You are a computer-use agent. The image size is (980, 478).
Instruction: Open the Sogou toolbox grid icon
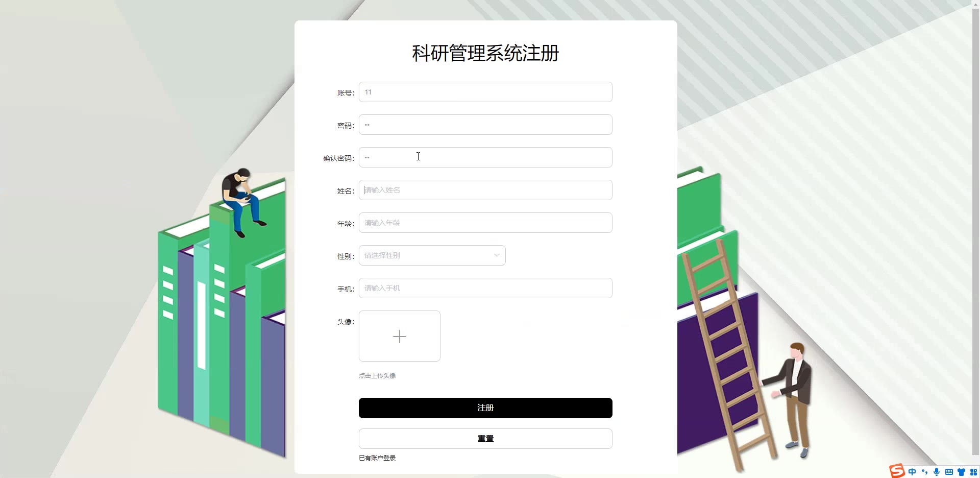[973, 472]
